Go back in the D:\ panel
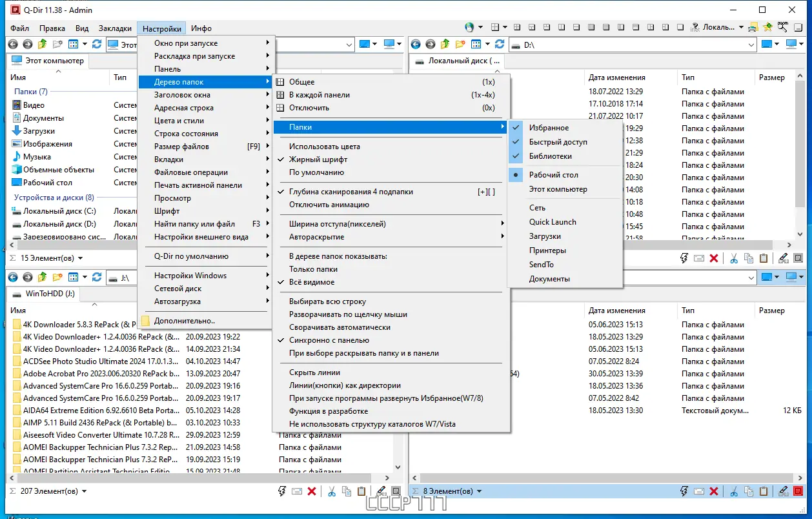812x519 pixels. [416, 45]
